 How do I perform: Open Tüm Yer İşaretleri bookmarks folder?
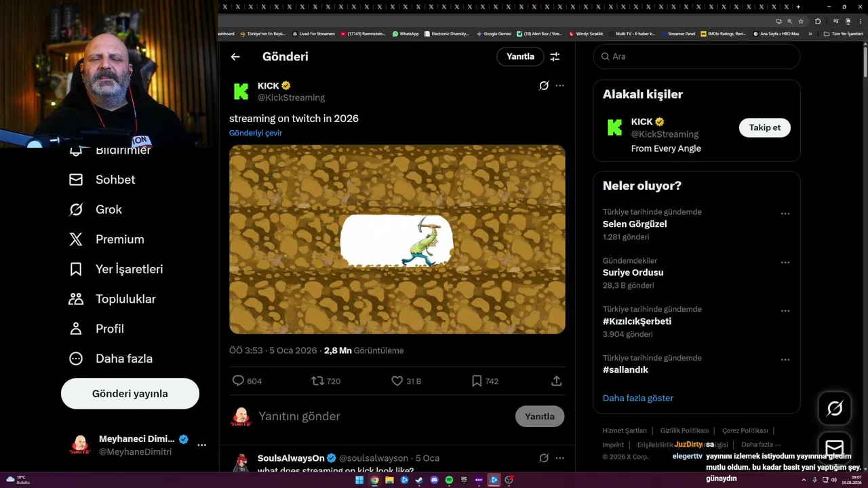843,34
